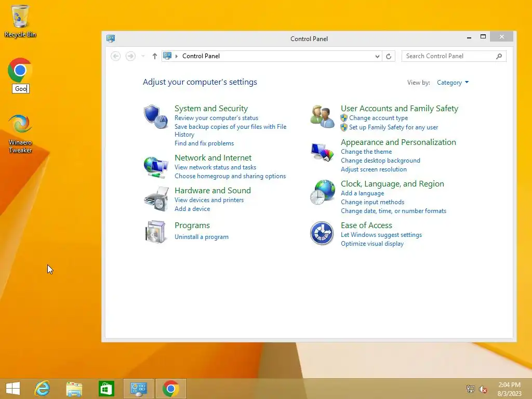This screenshot has width=532, height=399.
Task: Click Let Windows suggest settings
Action: pos(381,235)
